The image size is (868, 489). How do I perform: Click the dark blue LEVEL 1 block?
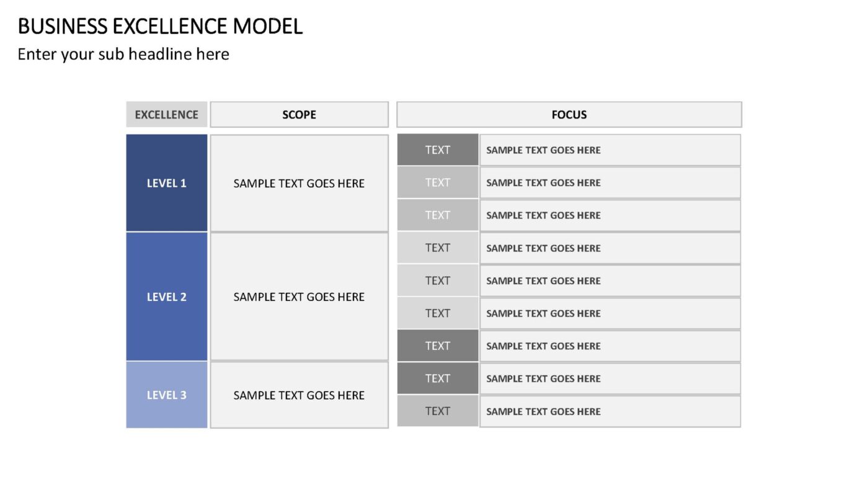coord(167,183)
